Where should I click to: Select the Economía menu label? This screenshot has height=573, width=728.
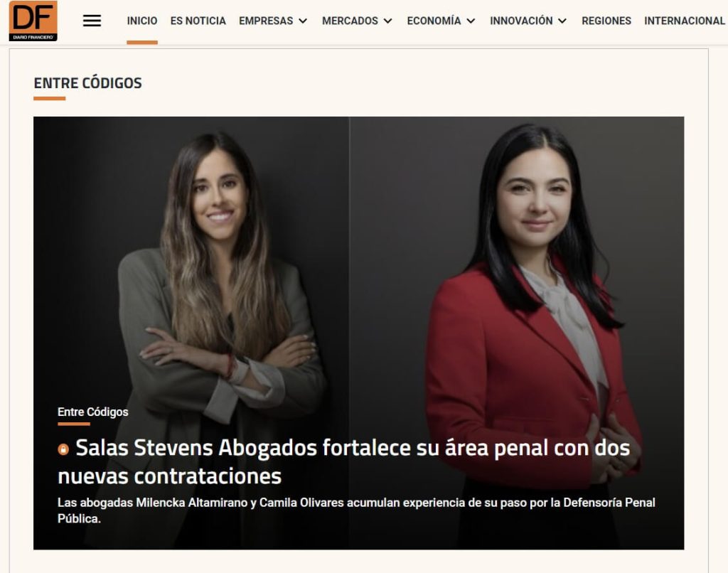coord(434,21)
